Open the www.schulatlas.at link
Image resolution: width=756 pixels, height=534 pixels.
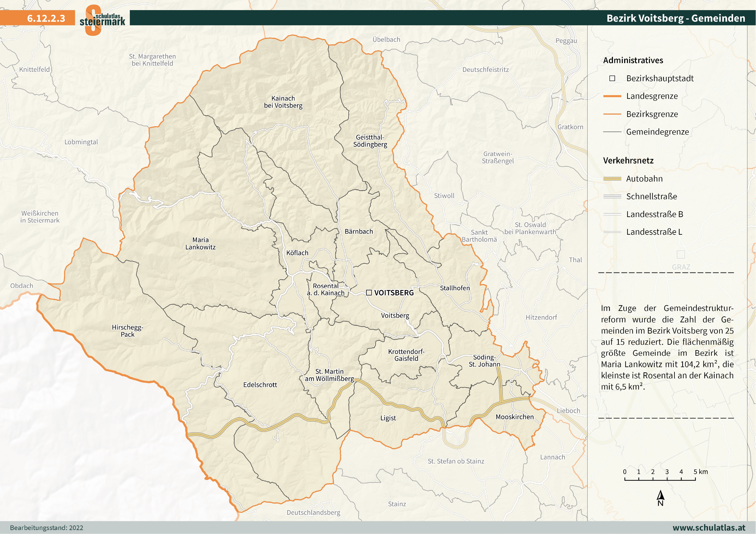[x=709, y=527]
